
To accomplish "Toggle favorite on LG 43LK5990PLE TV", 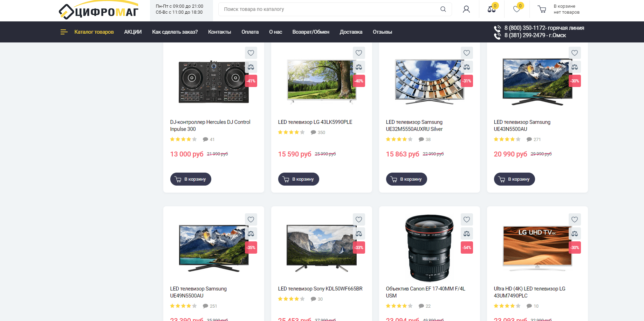I will pyautogui.click(x=359, y=53).
